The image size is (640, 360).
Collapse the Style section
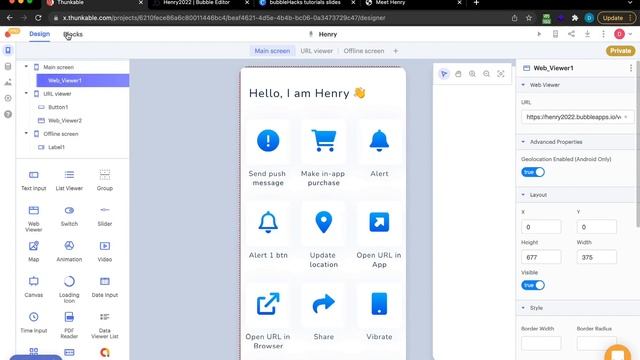coord(524,308)
